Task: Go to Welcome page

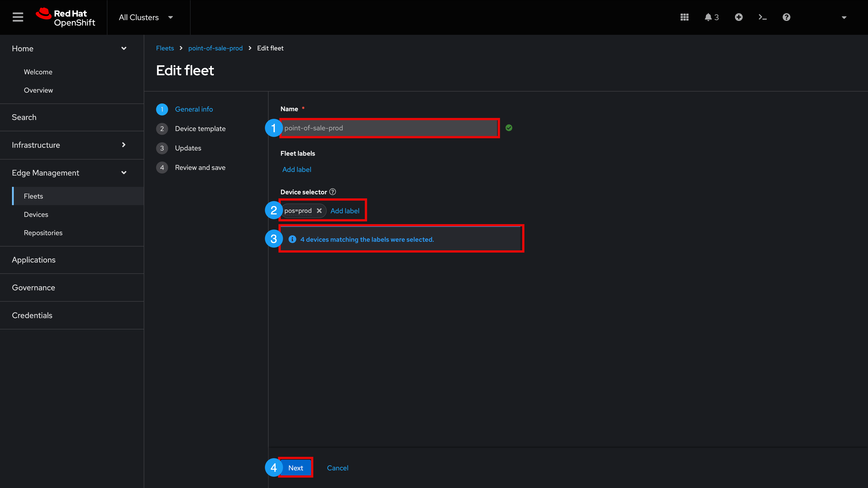Action: [38, 72]
